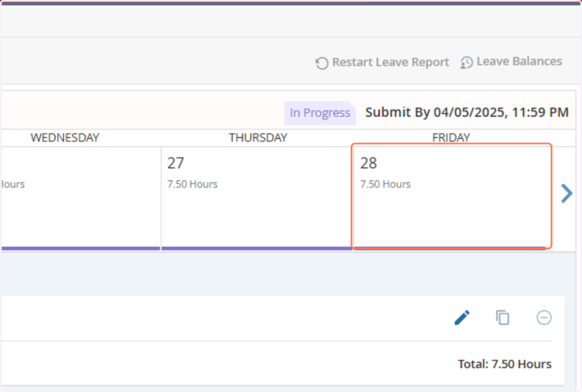Viewport: 582px width, 392px height.
Task: Go to next week with right chevron
Action: [566, 194]
